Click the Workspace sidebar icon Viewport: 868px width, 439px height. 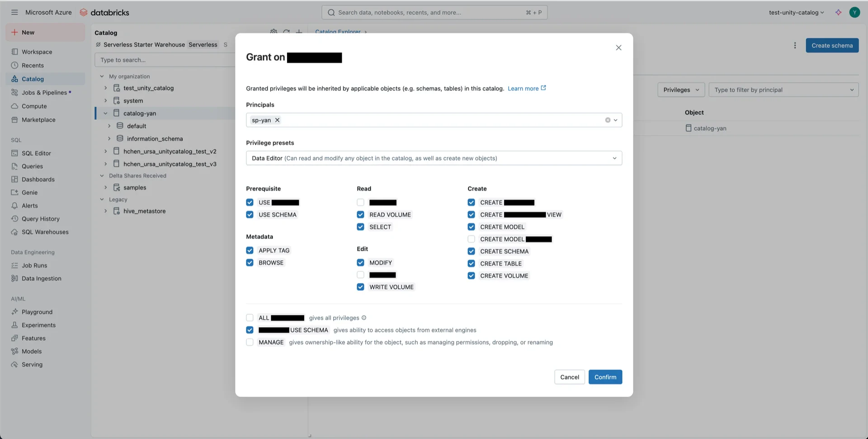14,52
